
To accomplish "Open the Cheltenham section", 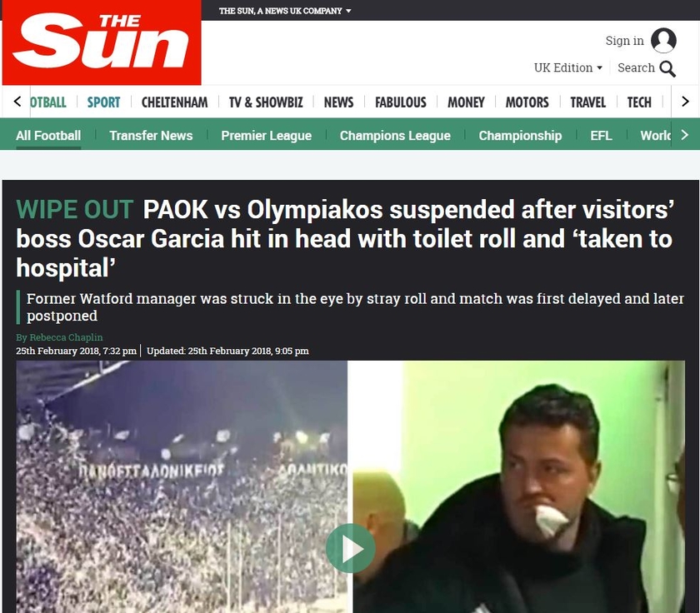I will coord(174,102).
